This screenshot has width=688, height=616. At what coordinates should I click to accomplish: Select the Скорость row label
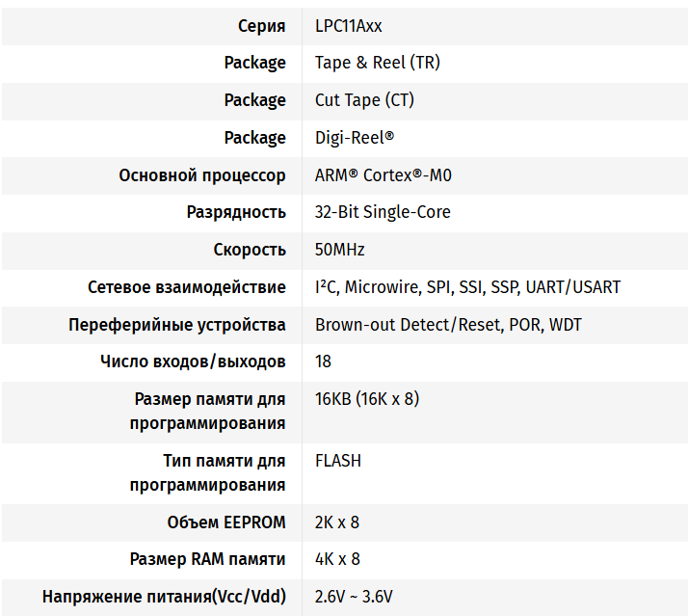pos(250,250)
